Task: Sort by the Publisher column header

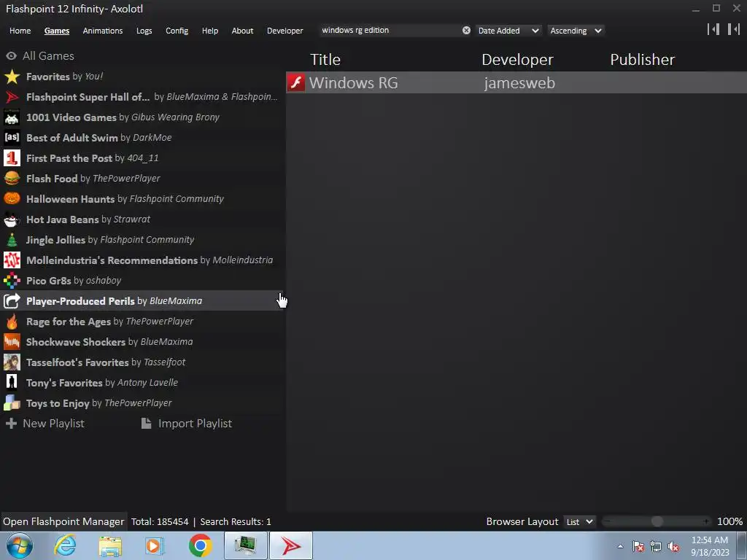Action: pyautogui.click(x=642, y=60)
